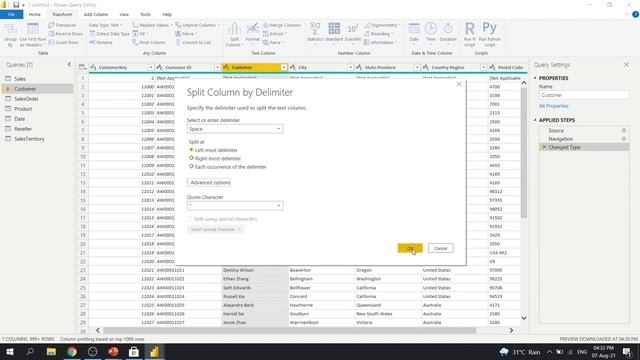
Task: Select Left-most delimiter radio option
Action: (191, 150)
